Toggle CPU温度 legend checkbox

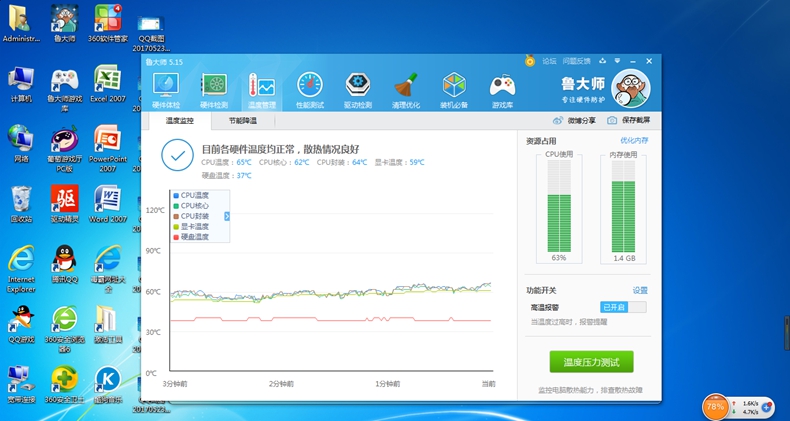(176, 195)
